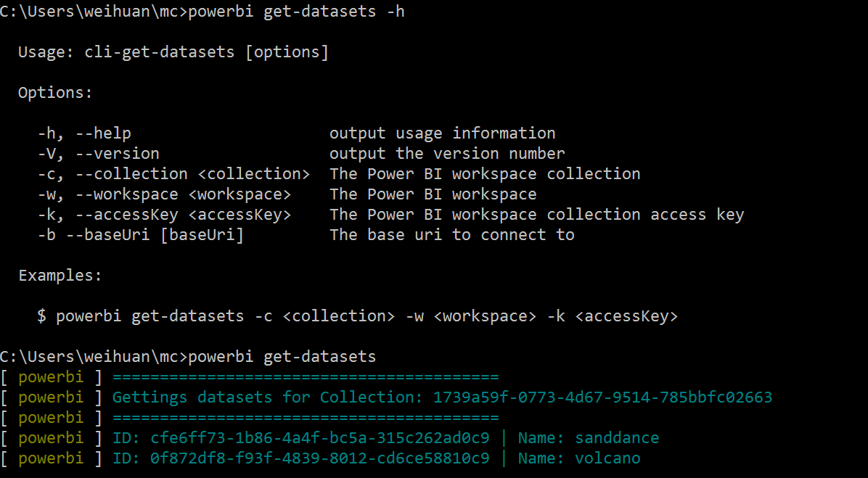Image resolution: width=868 pixels, height=478 pixels.
Task: Click the '-b --baseUri [baseUri]' option
Action: (141, 235)
